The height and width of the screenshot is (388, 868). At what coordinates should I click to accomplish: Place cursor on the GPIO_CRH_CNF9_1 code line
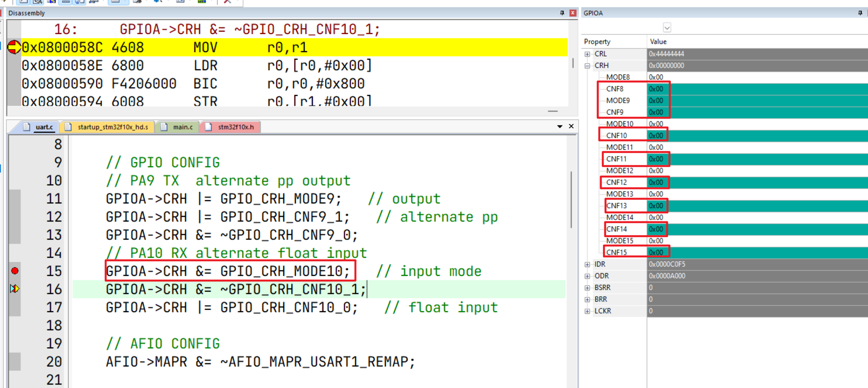click(x=228, y=217)
